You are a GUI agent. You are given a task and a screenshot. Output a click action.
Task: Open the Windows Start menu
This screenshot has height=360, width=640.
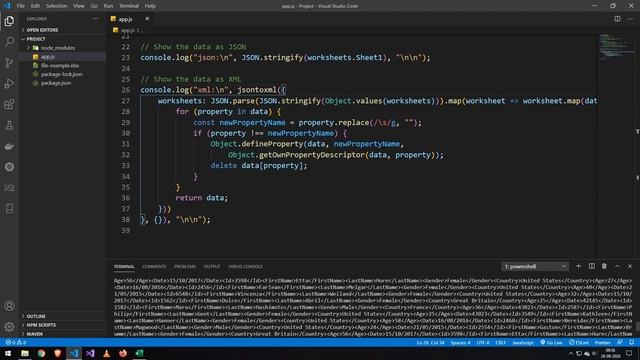click(8, 353)
